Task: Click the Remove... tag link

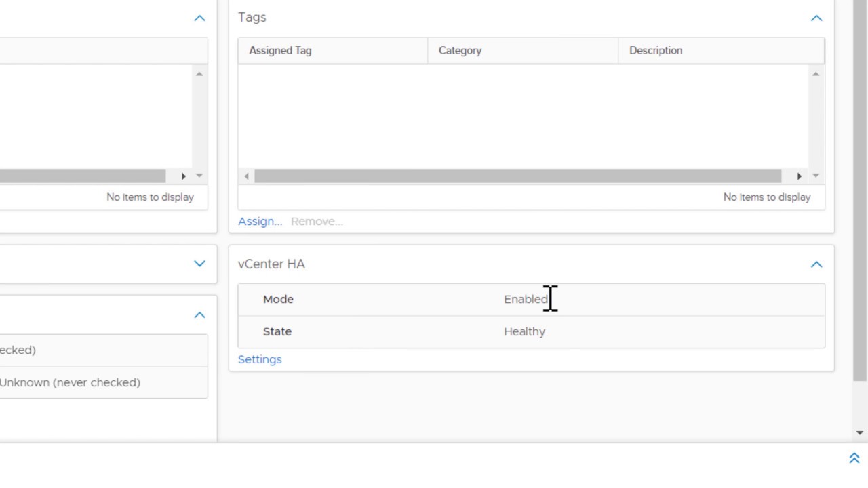Action: point(317,222)
